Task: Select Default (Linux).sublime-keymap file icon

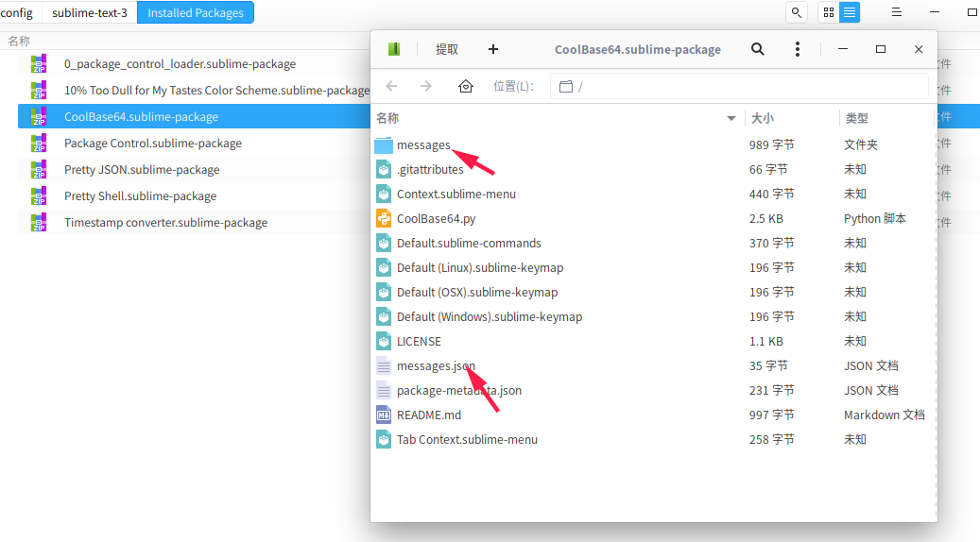Action: point(384,268)
